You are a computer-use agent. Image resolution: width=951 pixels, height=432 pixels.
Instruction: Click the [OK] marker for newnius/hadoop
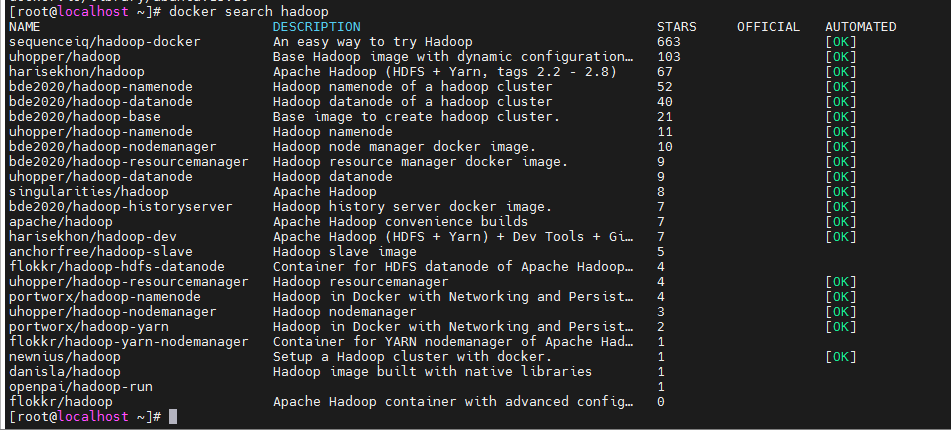pyautogui.click(x=841, y=356)
